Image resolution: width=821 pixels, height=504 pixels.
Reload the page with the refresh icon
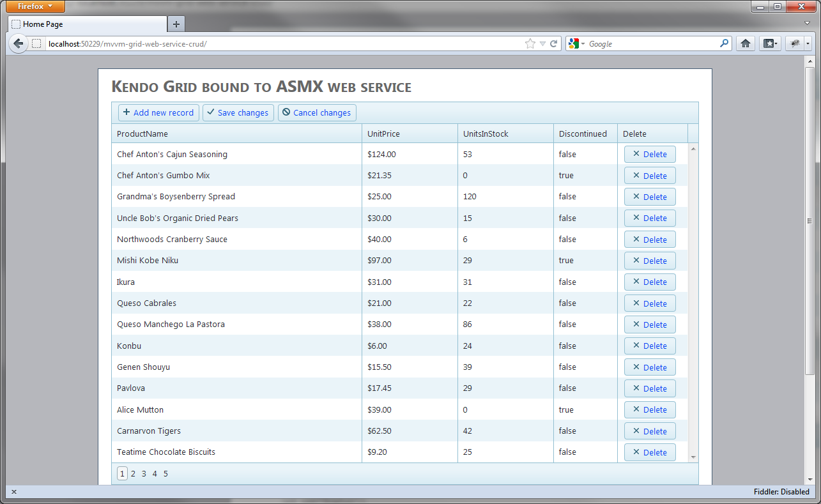(553, 43)
